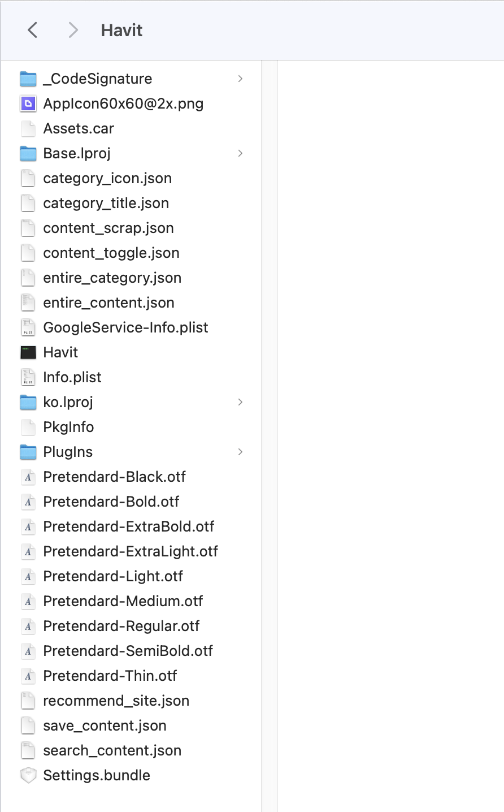Expand the _CodeSignature folder chevron
504x812 pixels.
[241, 79]
